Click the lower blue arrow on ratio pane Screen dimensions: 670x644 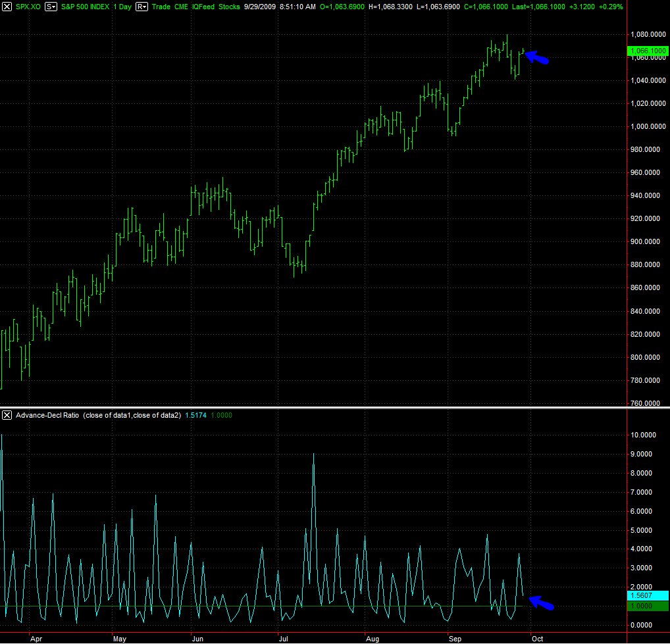pos(542,602)
